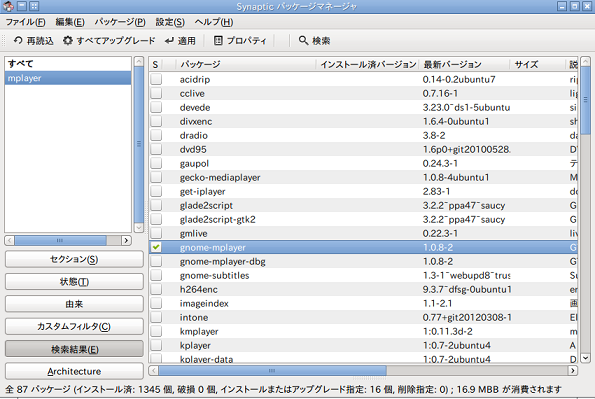Select the gnome-mplayer-dbg package row

click(x=363, y=261)
